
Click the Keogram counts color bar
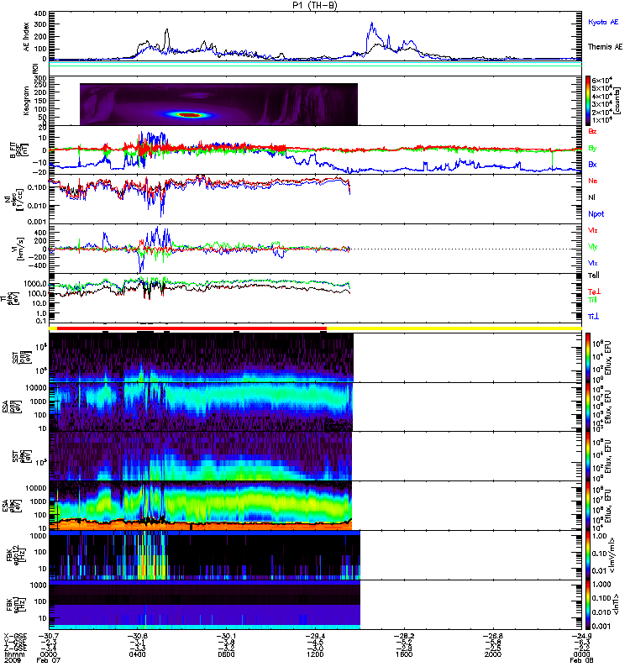point(588,101)
